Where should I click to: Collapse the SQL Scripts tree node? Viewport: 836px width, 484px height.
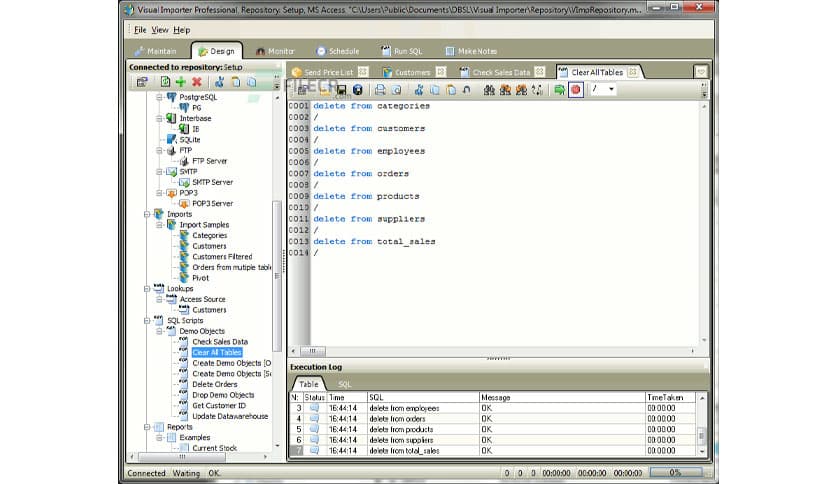[147, 321]
